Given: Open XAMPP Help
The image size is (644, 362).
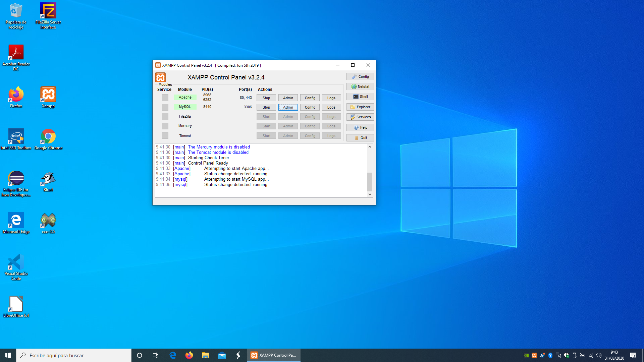Looking at the screenshot, I should coord(360,127).
